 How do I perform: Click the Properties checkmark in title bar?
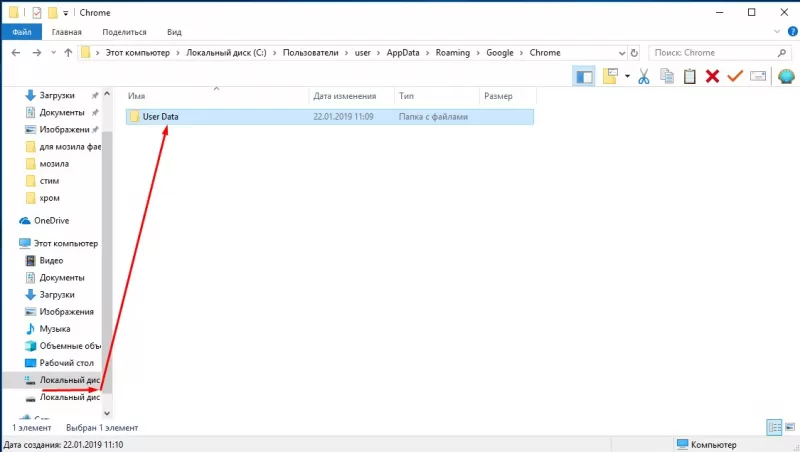36,12
